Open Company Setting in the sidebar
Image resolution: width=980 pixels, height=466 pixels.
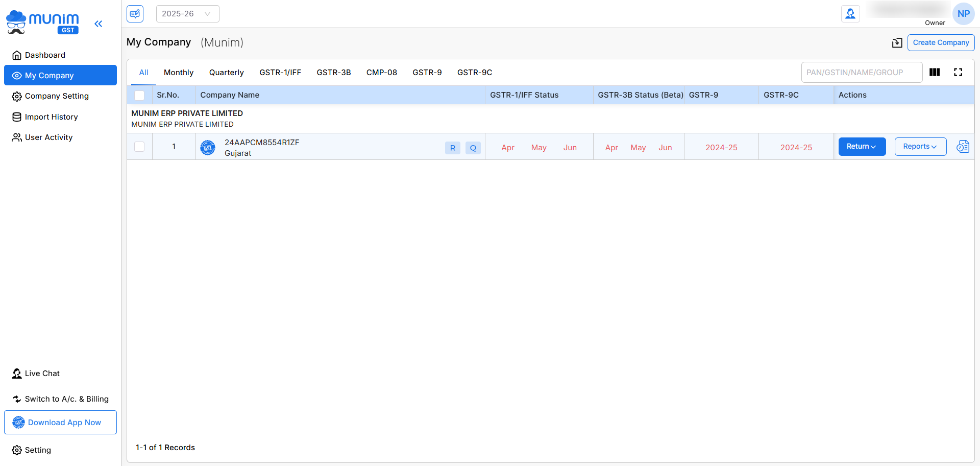point(60,96)
